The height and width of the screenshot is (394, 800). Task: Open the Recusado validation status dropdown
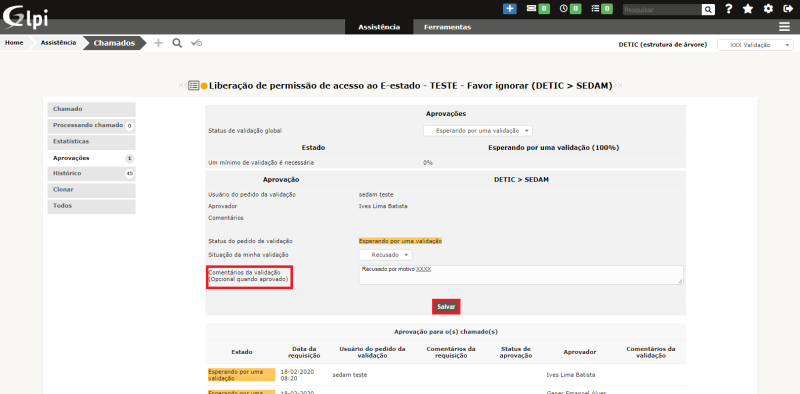point(385,255)
